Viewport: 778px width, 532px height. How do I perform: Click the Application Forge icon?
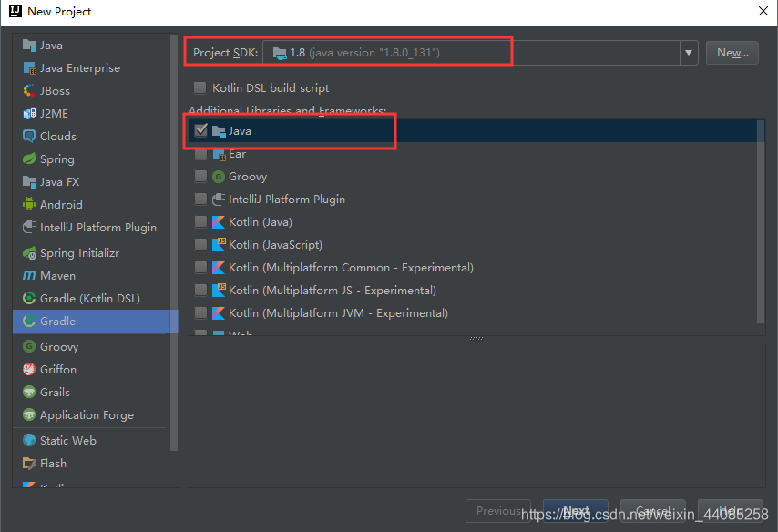pyautogui.click(x=29, y=414)
